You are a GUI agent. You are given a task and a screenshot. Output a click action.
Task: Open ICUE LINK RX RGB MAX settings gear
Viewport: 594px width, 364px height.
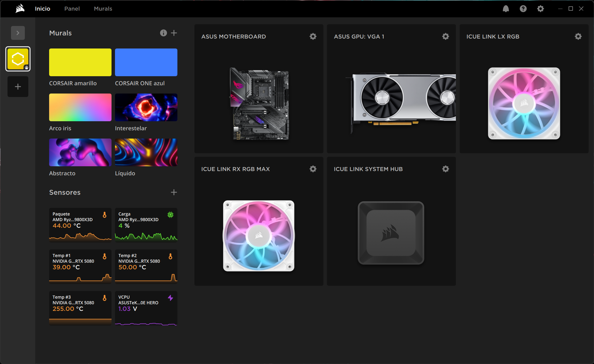(313, 169)
